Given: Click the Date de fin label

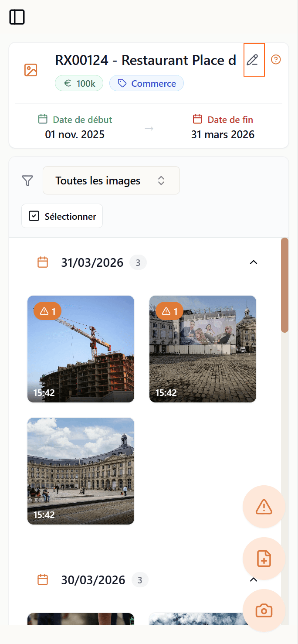Looking at the screenshot, I should [x=230, y=119].
